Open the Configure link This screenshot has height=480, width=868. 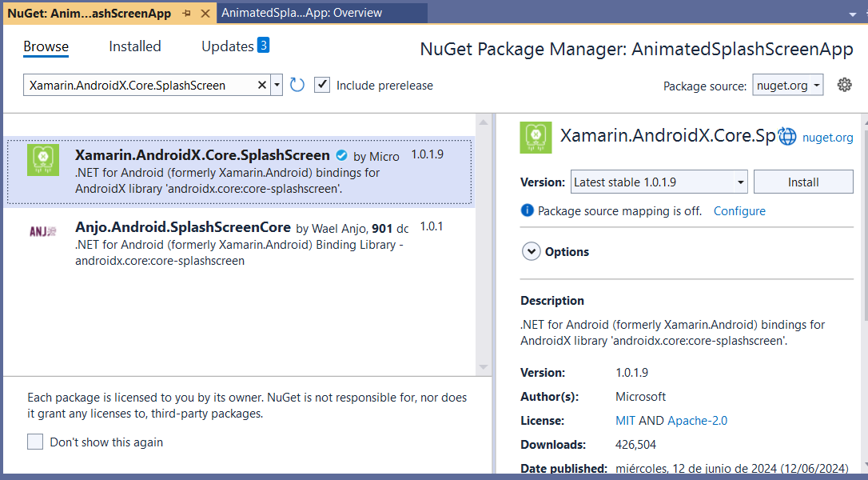click(x=739, y=211)
